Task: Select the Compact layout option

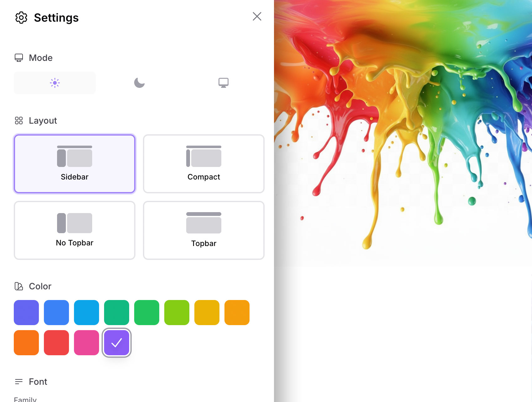Action: [x=204, y=164]
